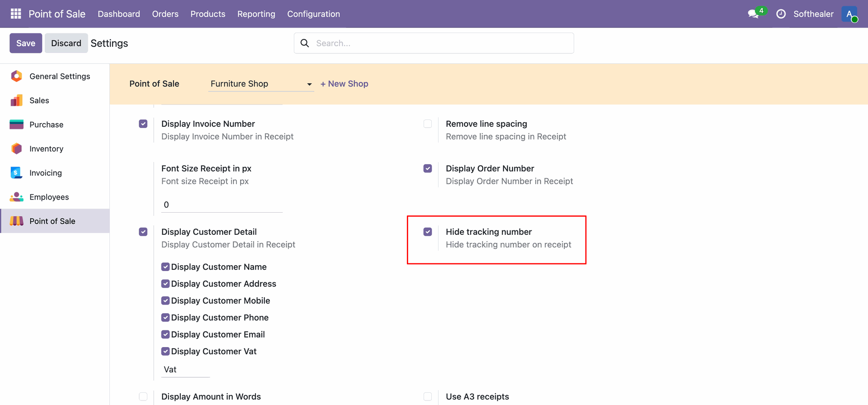
Task: Click the + New Shop link
Action: tap(344, 84)
